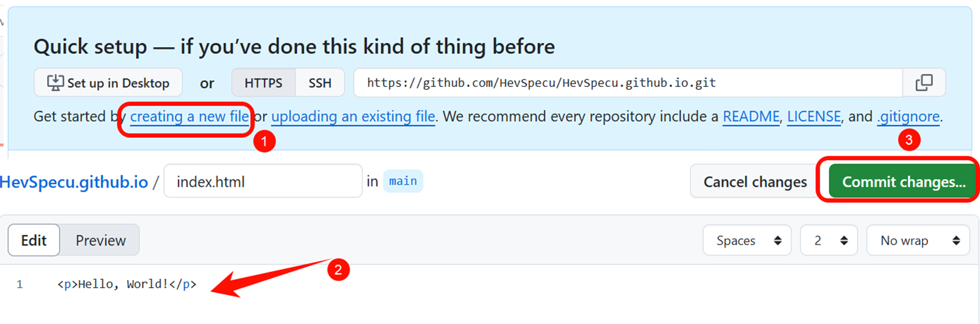This screenshot has height=324, width=980.
Task: Follow the uploading an existing file link
Action: 353,116
